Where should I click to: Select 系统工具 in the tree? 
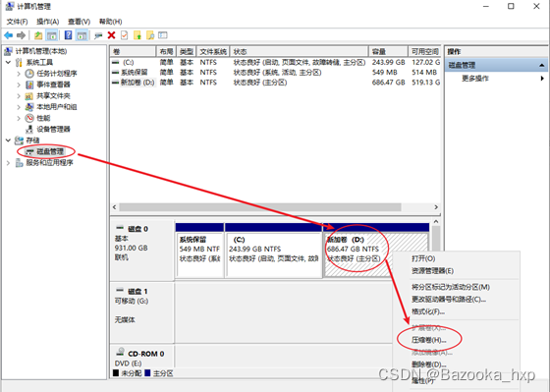pyautogui.click(x=39, y=63)
